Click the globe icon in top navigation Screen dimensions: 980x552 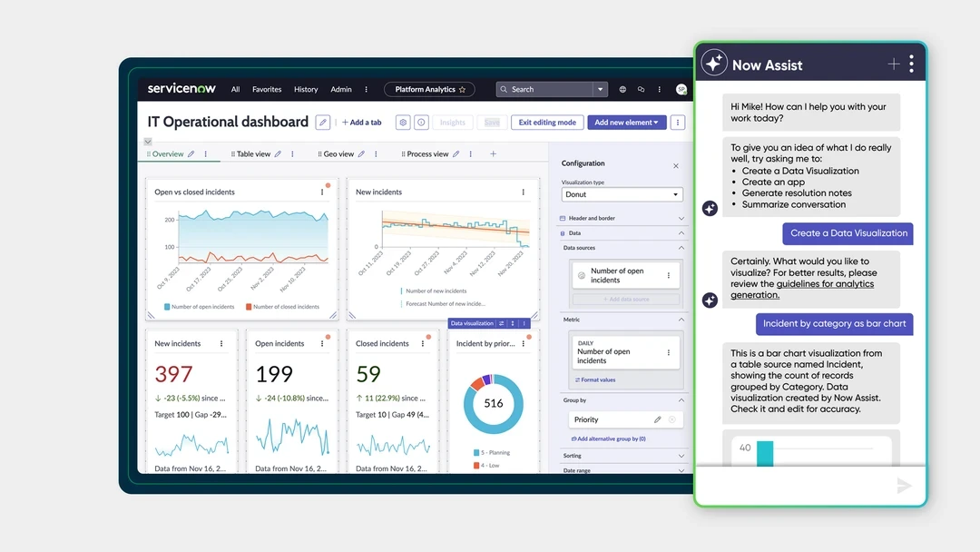(622, 90)
